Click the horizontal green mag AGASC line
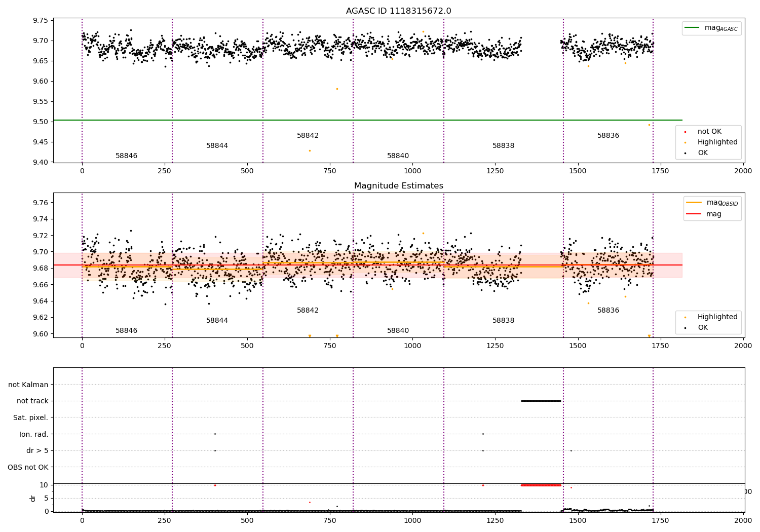The height and width of the screenshot is (532, 760). point(368,120)
